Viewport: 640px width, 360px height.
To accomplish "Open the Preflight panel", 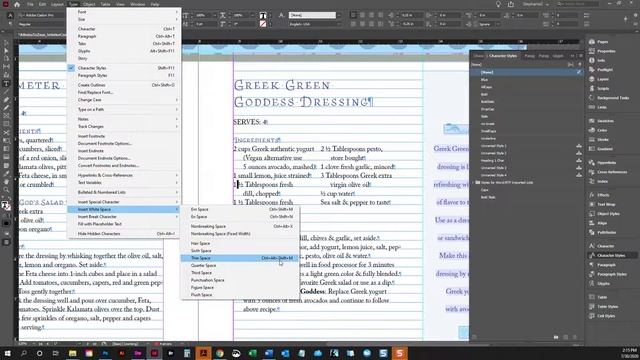I will click(600, 70).
